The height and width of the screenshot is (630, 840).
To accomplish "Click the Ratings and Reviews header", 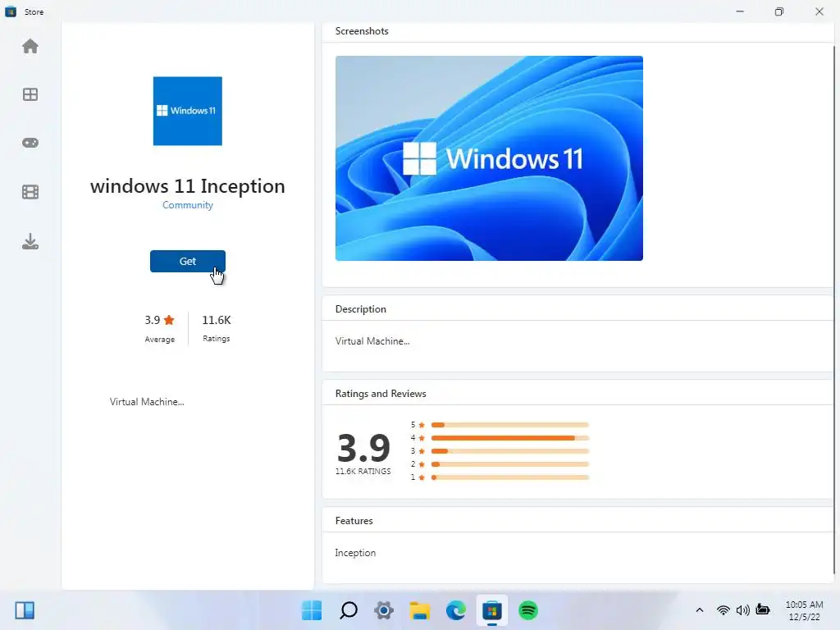I will point(381,394).
